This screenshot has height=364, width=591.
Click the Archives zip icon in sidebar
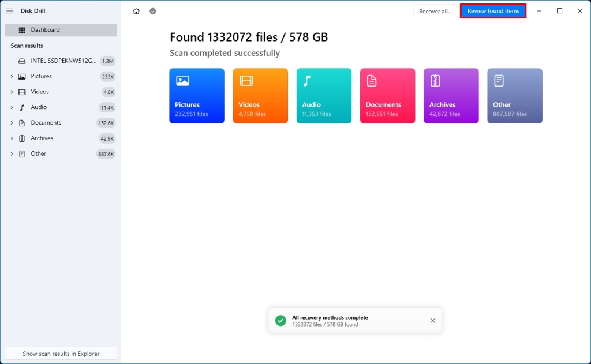click(x=22, y=138)
